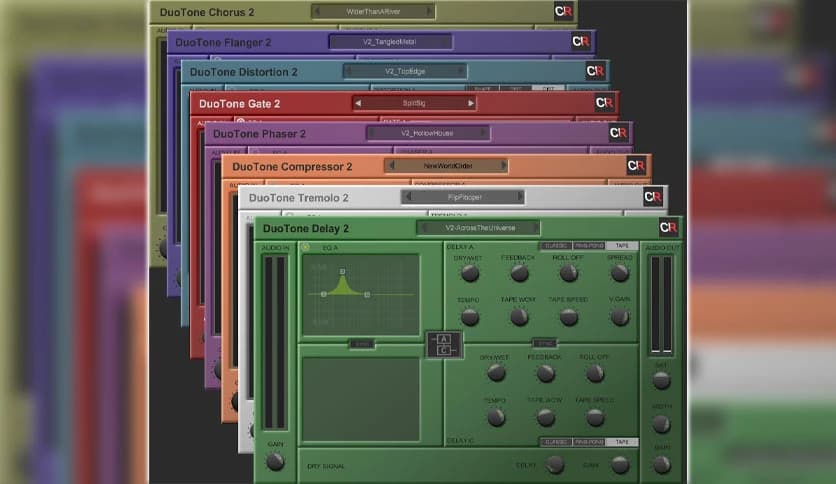Select next preset arrow in Gate 2

point(470,103)
